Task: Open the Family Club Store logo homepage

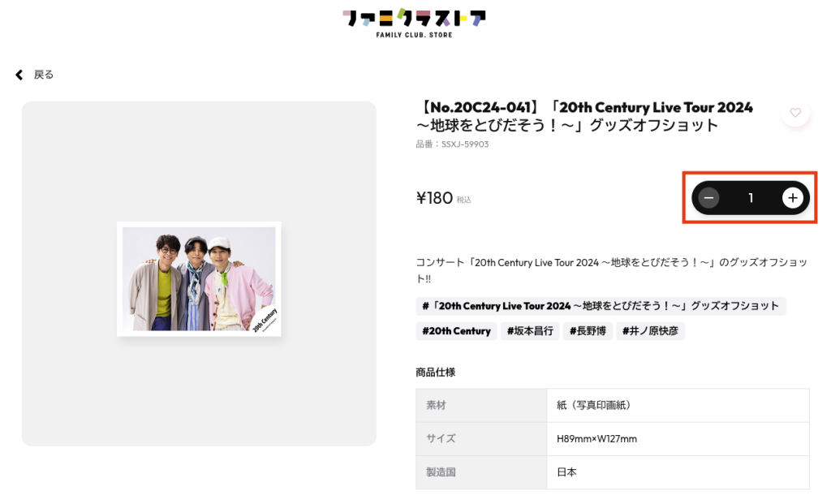Action: tap(414, 23)
